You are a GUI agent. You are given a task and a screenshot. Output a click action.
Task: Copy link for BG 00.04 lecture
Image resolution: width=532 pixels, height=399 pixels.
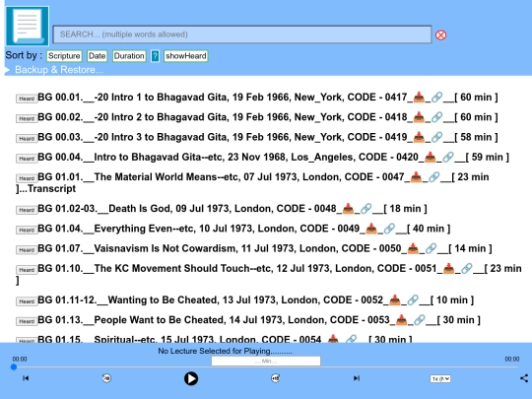pos(448,157)
